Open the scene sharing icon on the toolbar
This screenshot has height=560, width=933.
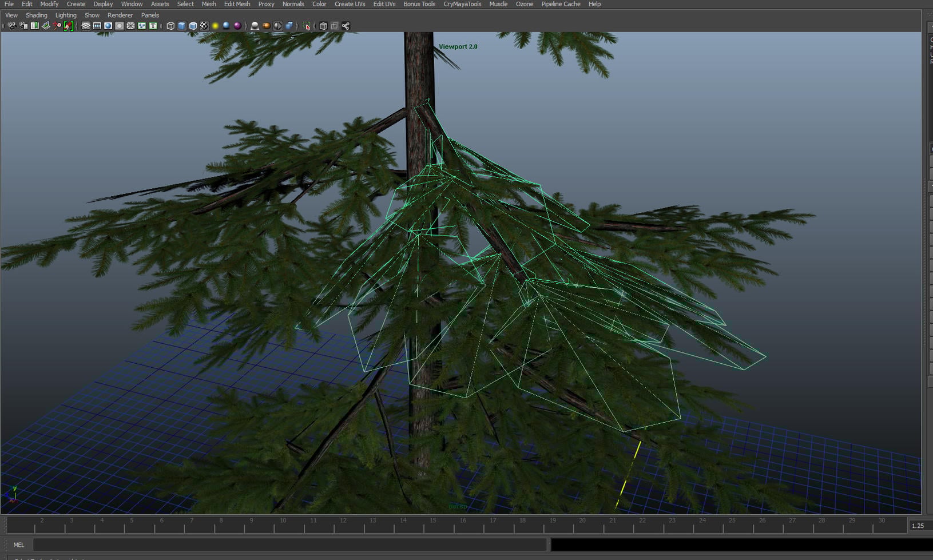tap(345, 26)
